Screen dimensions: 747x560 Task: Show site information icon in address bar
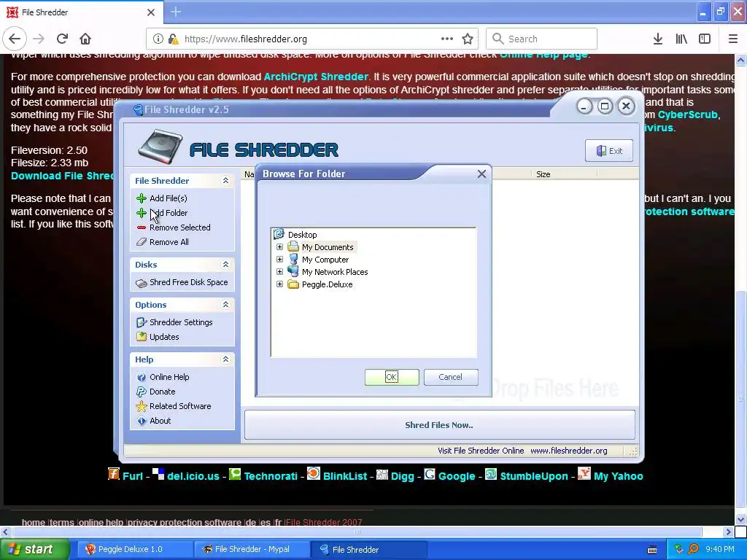[158, 39]
